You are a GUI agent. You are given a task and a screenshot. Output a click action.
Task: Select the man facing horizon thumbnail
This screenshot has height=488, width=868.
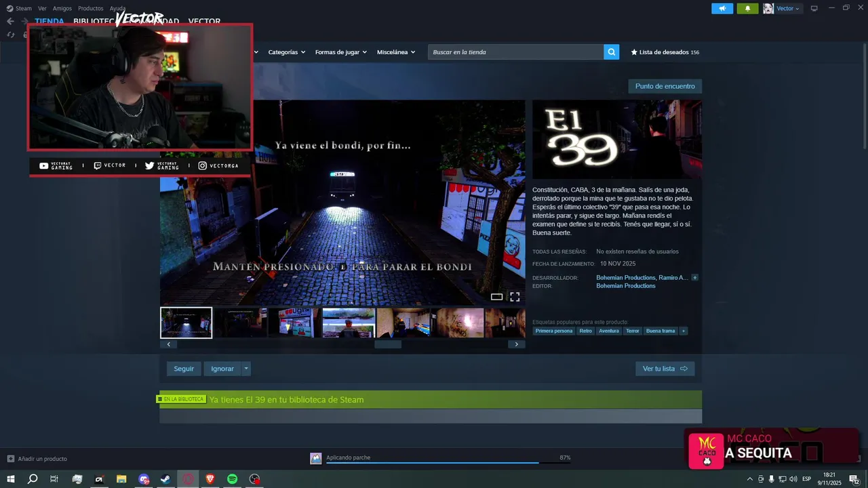[x=349, y=323]
